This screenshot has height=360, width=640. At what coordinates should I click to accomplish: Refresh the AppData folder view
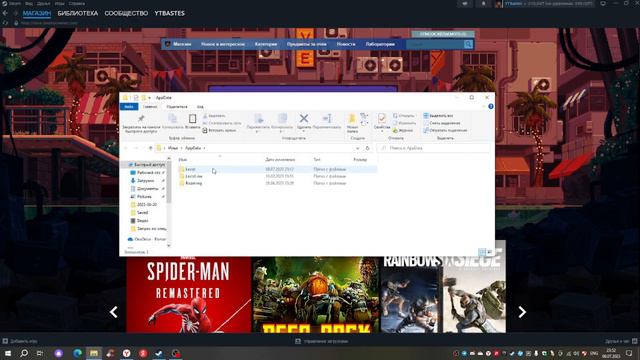click(367, 148)
